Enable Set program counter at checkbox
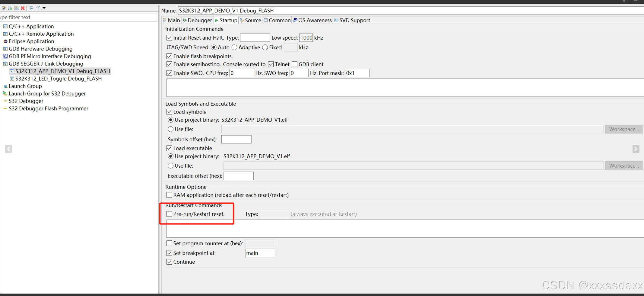This screenshot has height=296, width=644. coord(169,243)
